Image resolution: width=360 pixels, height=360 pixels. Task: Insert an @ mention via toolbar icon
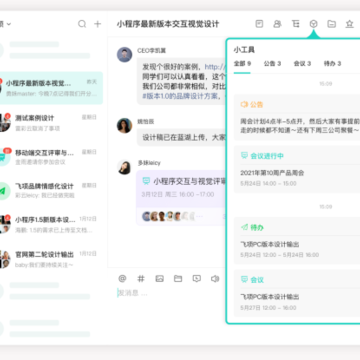pos(122,278)
